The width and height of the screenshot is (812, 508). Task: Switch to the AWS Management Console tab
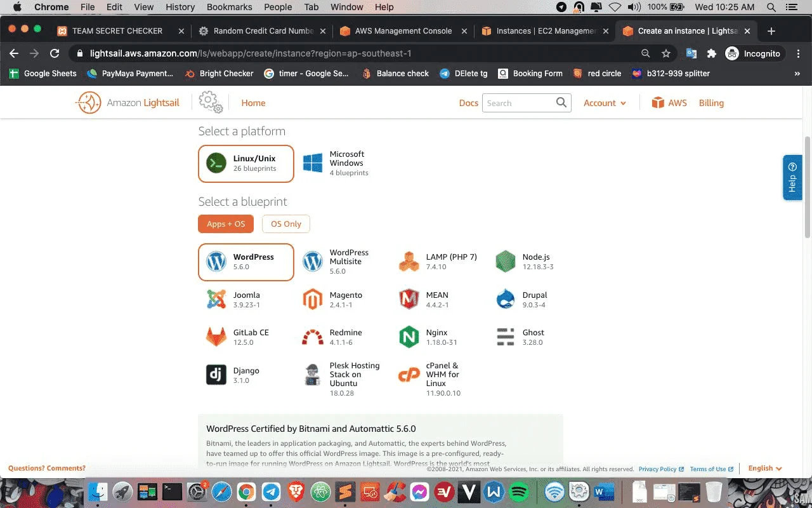403,31
